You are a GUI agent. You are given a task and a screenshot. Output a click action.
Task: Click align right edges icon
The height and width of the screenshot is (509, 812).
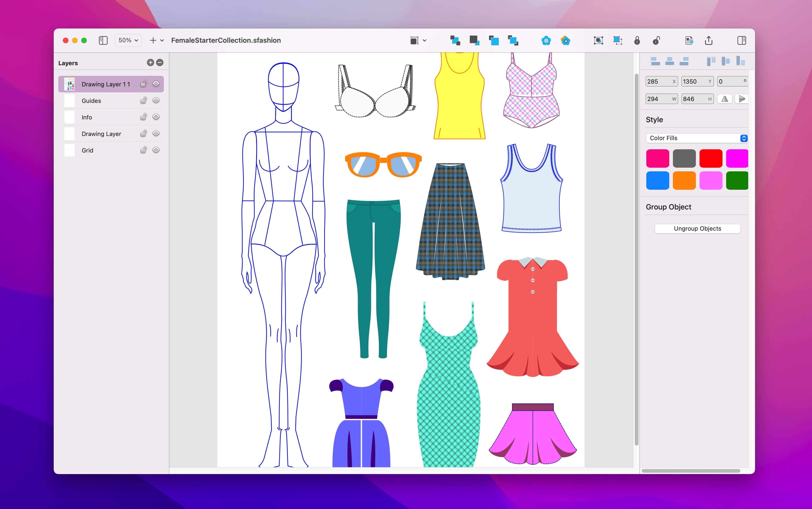[x=684, y=61]
